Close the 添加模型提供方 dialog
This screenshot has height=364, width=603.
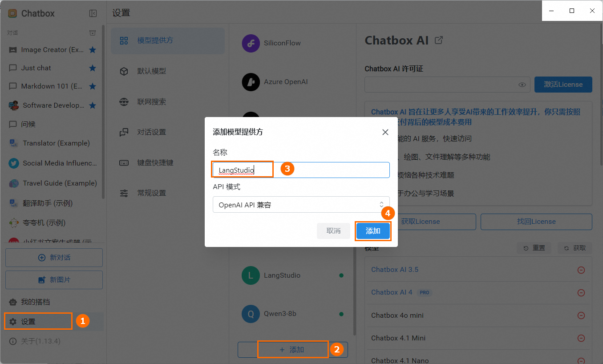(385, 132)
